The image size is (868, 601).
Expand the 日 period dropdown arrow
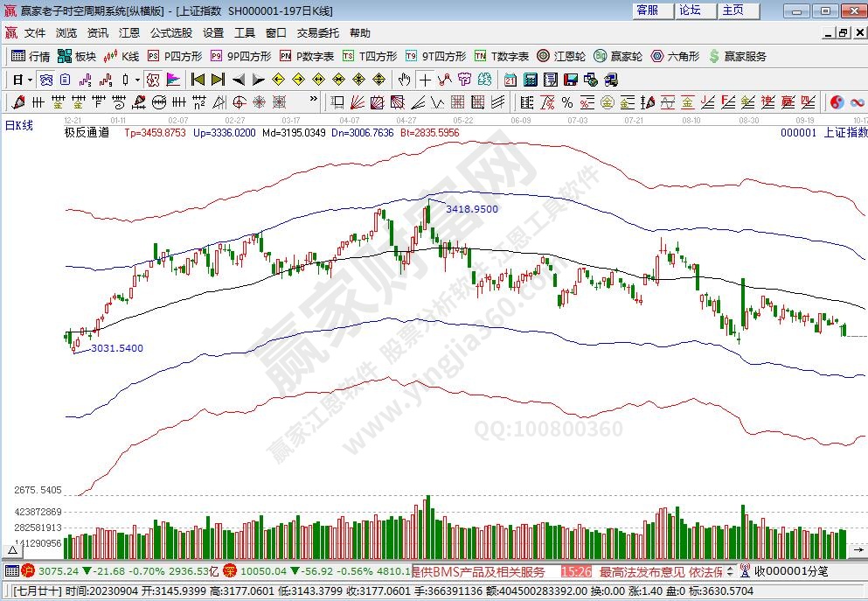(29, 79)
